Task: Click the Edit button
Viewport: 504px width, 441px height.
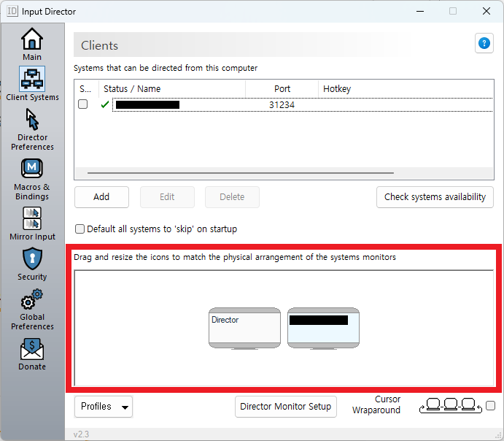Action: tap(167, 197)
